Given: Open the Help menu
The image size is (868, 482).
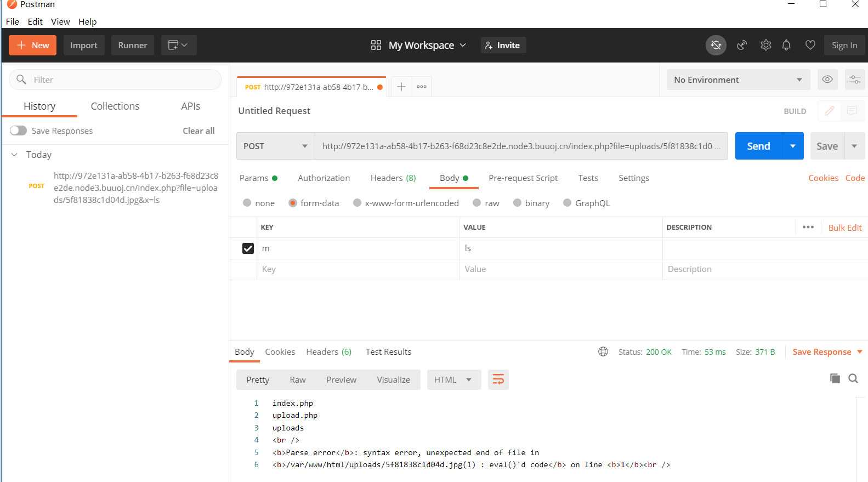Looking at the screenshot, I should [87, 21].
